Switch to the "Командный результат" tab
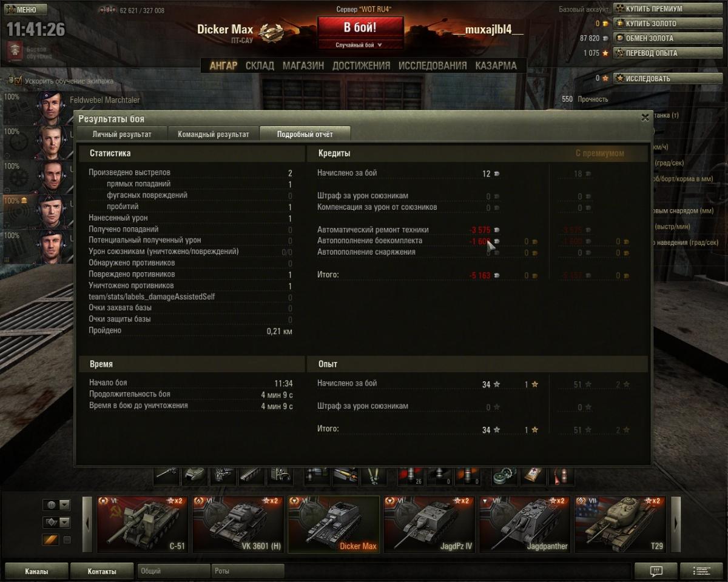728x582 pixels. 213,134
